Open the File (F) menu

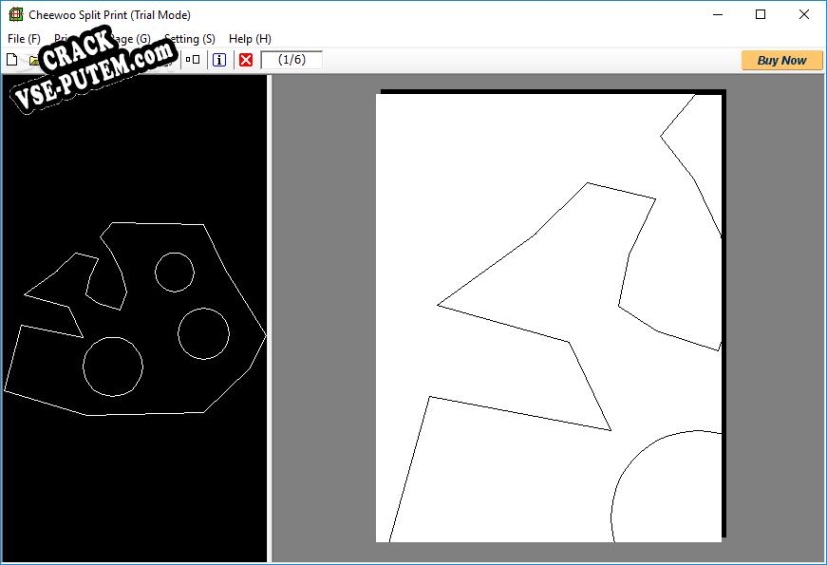point(24,39)
